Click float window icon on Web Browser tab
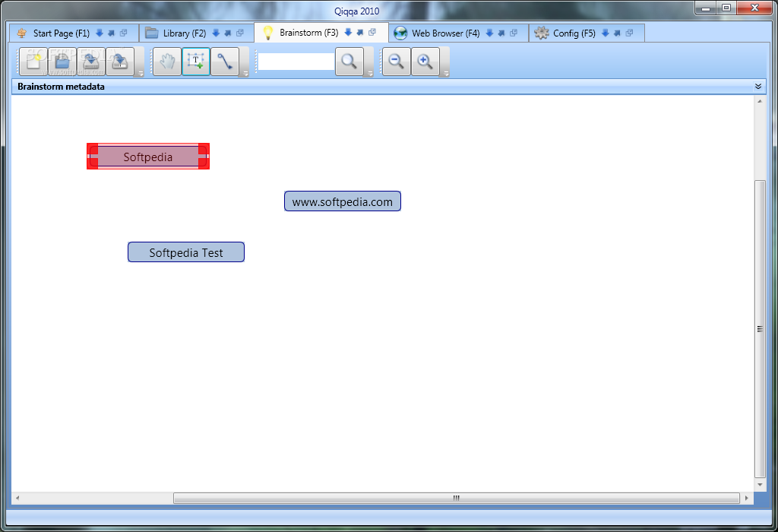 click(514, 33)
